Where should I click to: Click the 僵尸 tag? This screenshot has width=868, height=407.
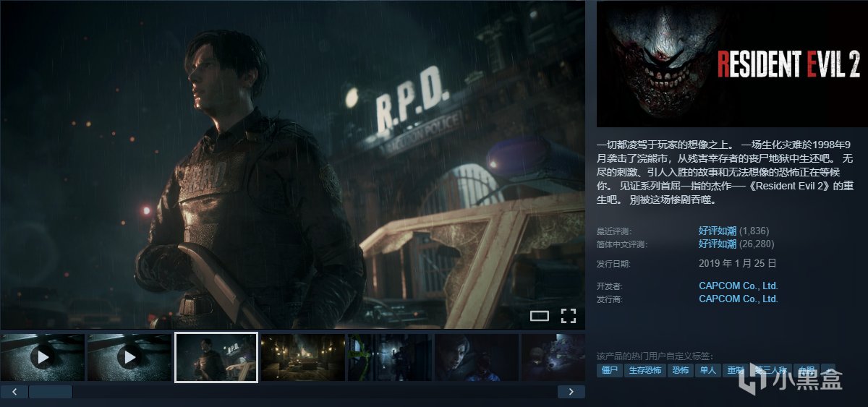(609, 370)
